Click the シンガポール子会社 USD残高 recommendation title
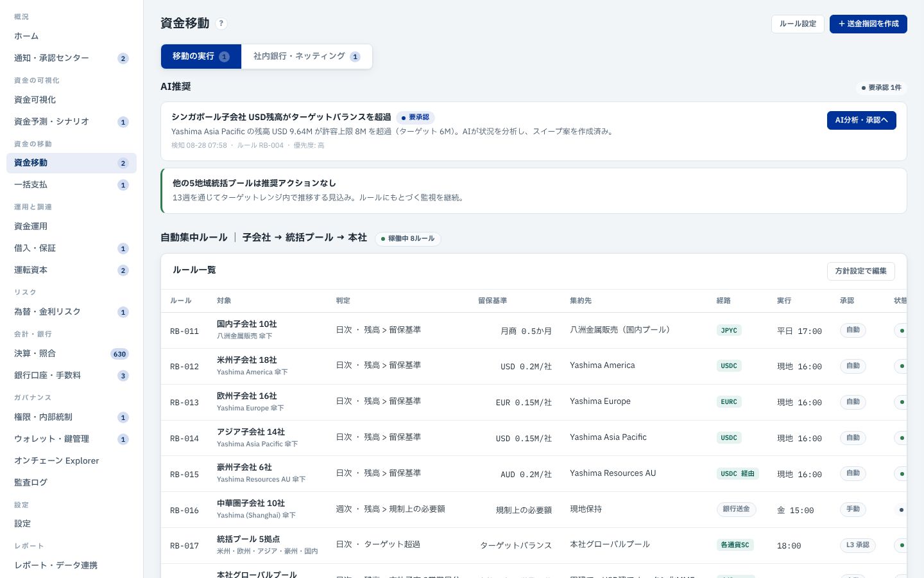The image size is (924, 578). [x=281, y=117]
